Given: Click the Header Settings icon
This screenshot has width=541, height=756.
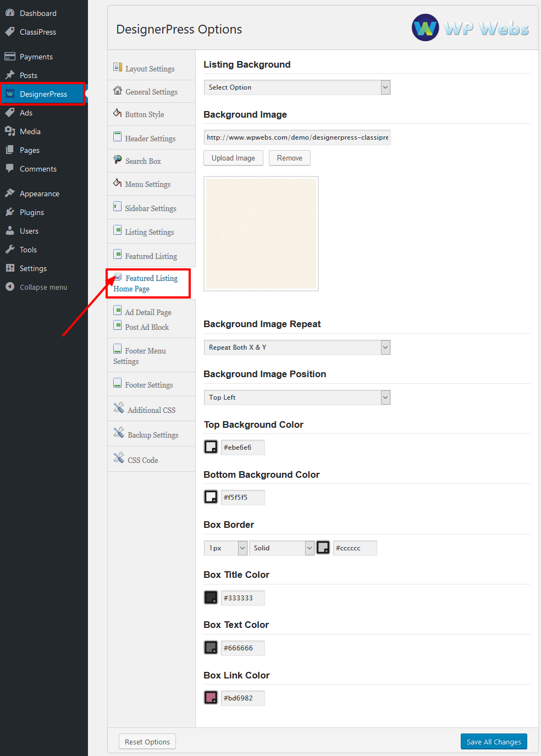Looking at the screenshot, I should click(118, 136).
